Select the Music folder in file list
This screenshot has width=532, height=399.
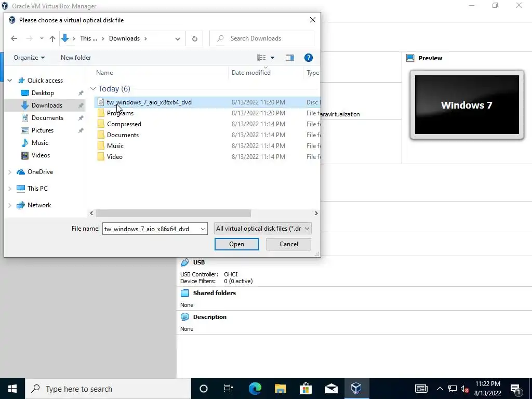(x=115, y=145)
